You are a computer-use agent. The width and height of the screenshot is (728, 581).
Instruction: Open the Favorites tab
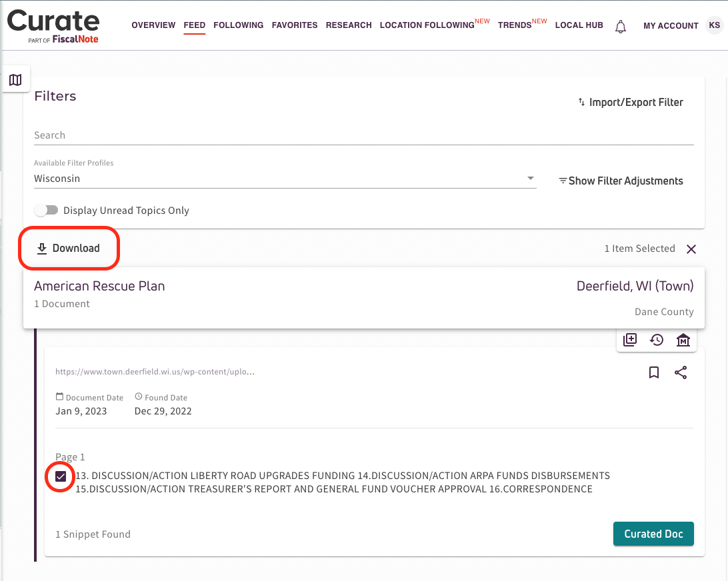(295, 25)
